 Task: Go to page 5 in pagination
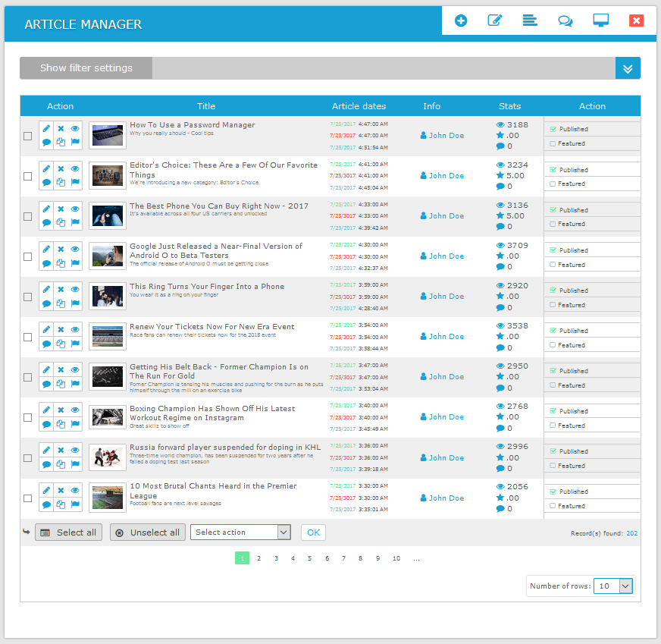(x=309, y=558)
